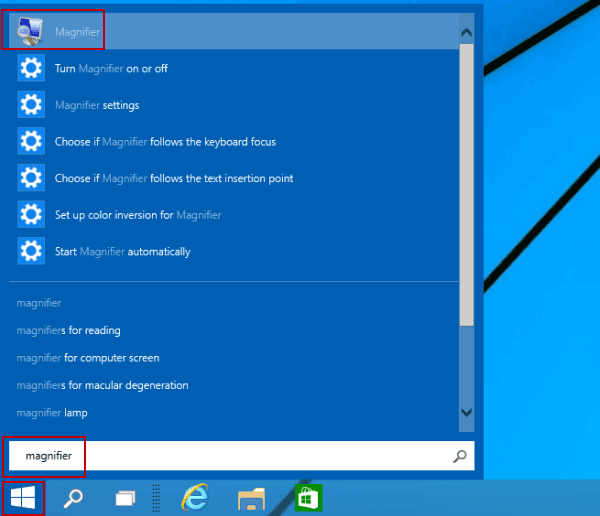This screenshot has width=600, height=516.
Task: Click the web suggestion 'magnifier'
Action: pos(39,303)
